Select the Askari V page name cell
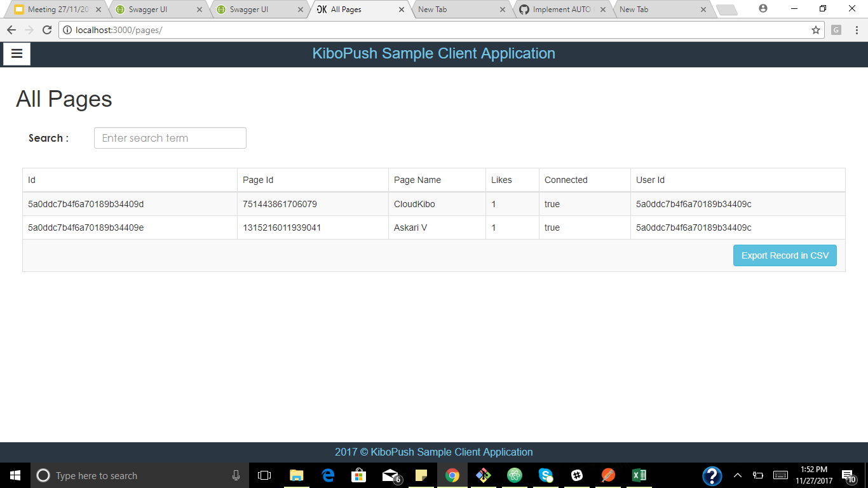Image resolution: width=868 pixels, height=488 pixels. point(437,227)
